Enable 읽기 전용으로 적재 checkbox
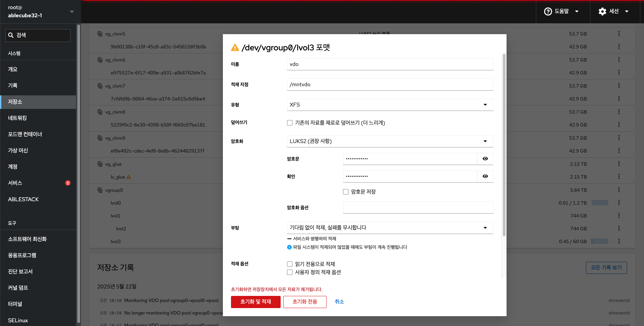The height and width of the screenshot is (326, 644). 290,264
